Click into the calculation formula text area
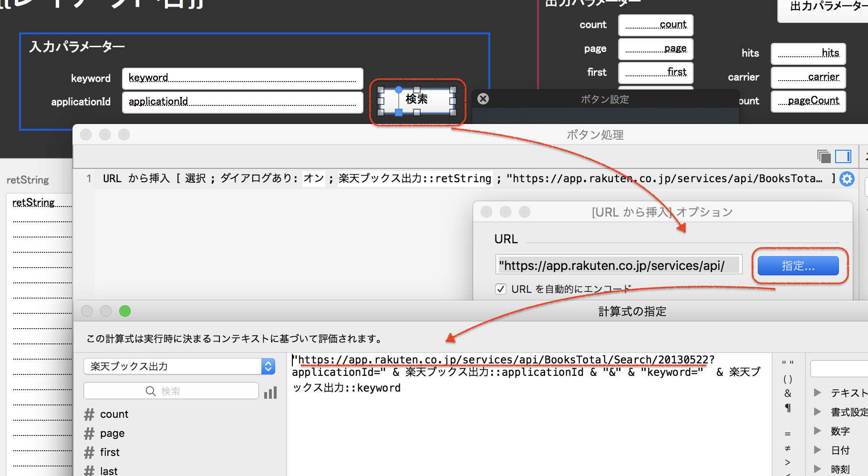Viewport: 868px width, 476px height. pyautogui.click(x=529, y=414)
